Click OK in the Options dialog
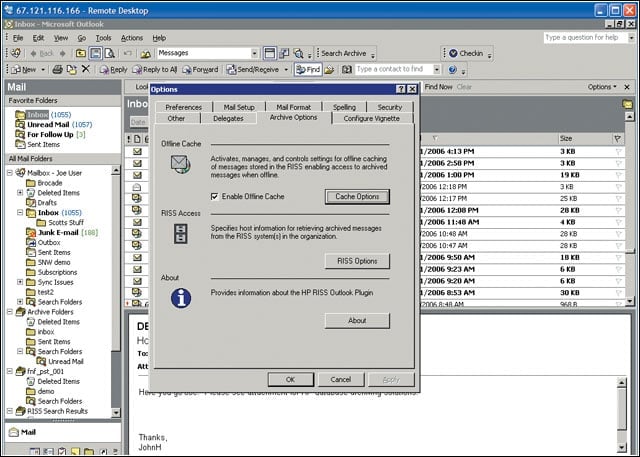The height and width of the screenshot is (457, 640). tap(291, 379)
